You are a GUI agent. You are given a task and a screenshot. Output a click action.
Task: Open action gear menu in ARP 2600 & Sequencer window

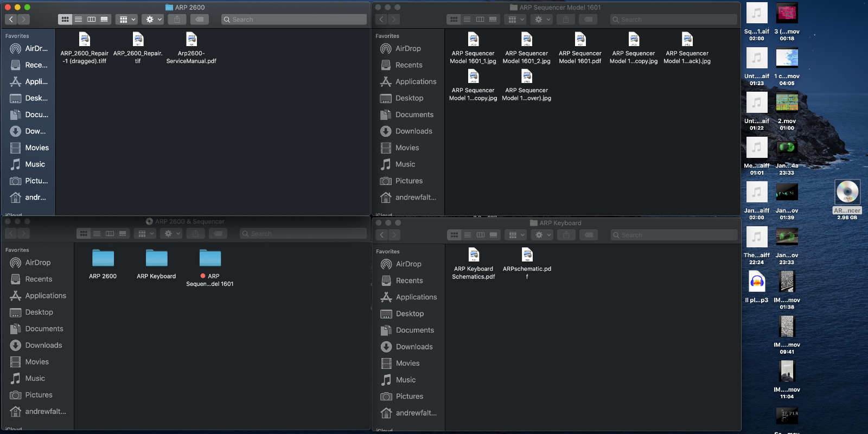point(171,234)
